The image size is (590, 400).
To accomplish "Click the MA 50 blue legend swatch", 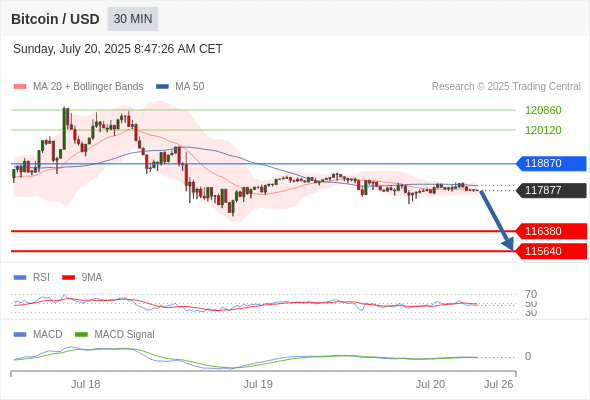I will pyautogui.click(x=162, y=87).
